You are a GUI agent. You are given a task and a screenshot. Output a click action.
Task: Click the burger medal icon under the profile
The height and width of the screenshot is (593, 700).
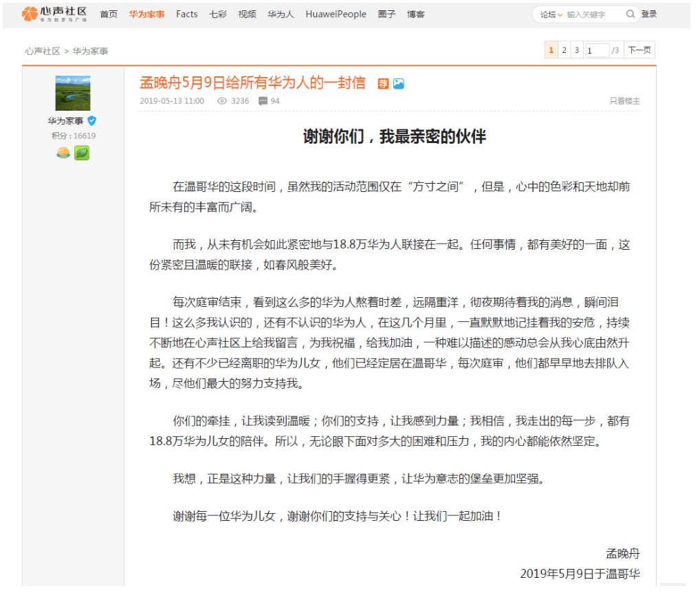pyautogui.click(x=63, y=153)
